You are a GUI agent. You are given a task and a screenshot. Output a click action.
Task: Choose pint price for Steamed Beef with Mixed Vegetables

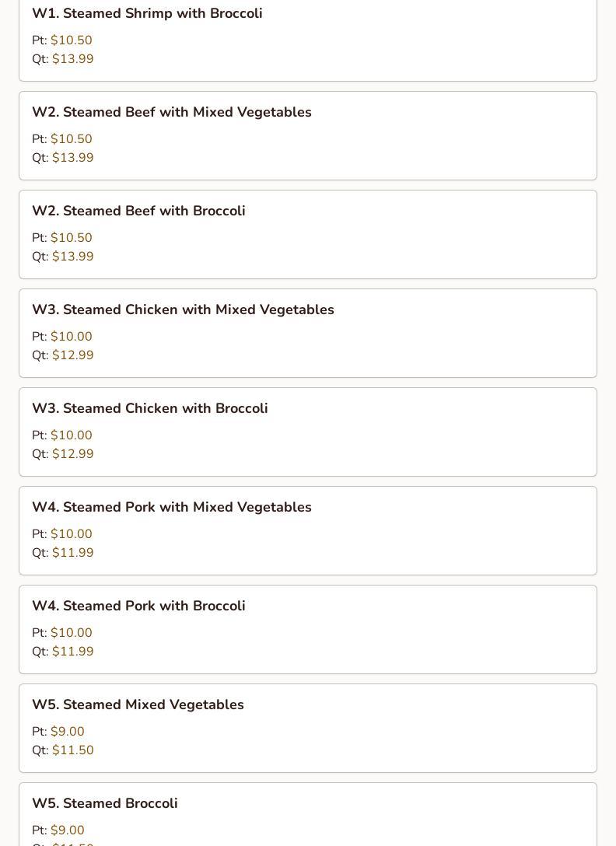(x=71, y=139)
